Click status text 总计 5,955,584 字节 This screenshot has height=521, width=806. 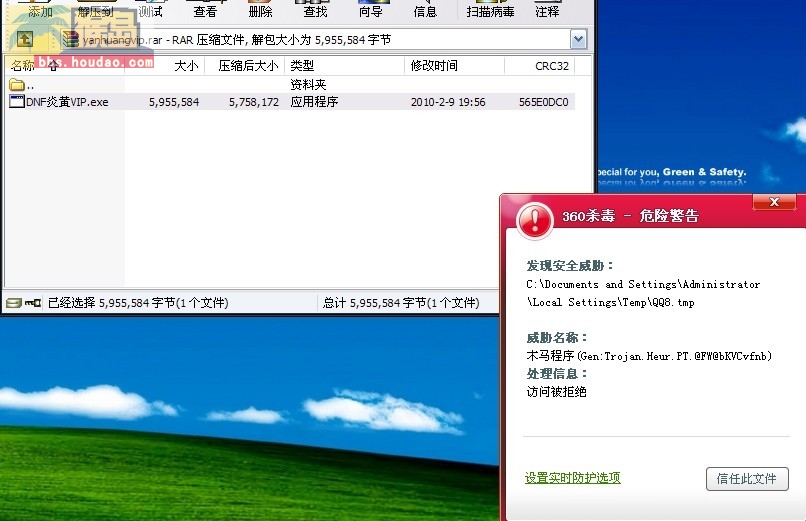pos(401,303)
